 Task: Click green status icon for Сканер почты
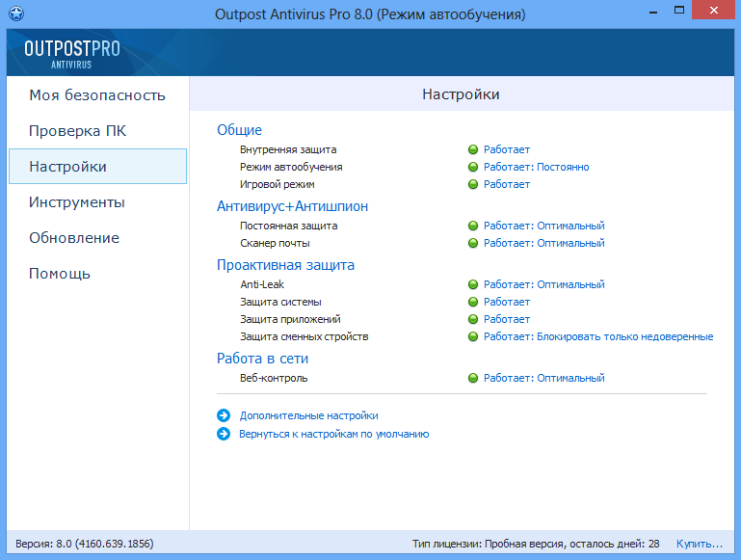pyautogui.click(x=473, y=243)
